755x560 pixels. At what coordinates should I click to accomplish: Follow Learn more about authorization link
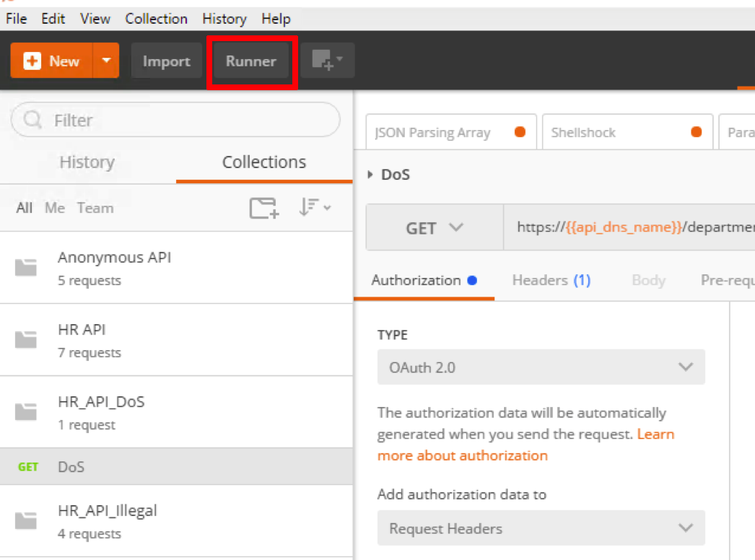point(525,445)
